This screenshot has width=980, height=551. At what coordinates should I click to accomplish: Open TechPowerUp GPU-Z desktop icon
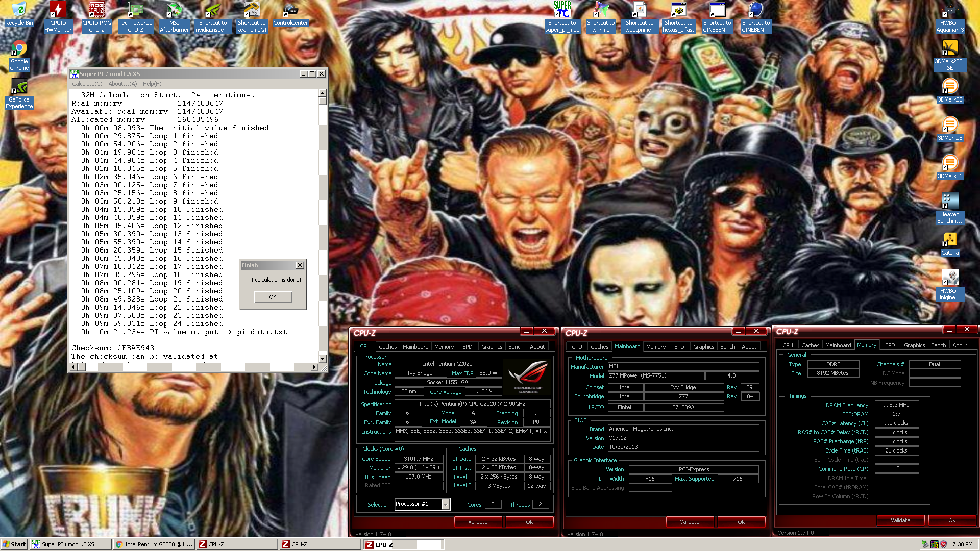pyautogui.click(x=135, y=17)
